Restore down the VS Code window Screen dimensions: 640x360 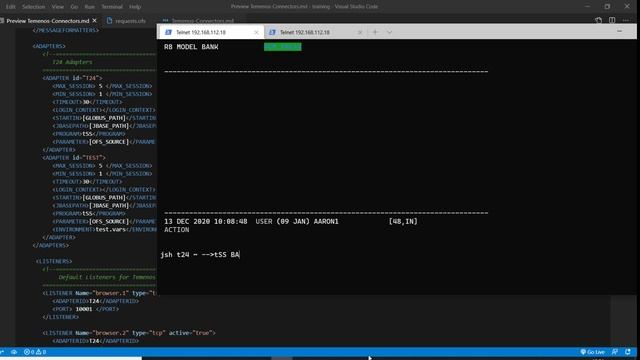click(x=607, y=7)
